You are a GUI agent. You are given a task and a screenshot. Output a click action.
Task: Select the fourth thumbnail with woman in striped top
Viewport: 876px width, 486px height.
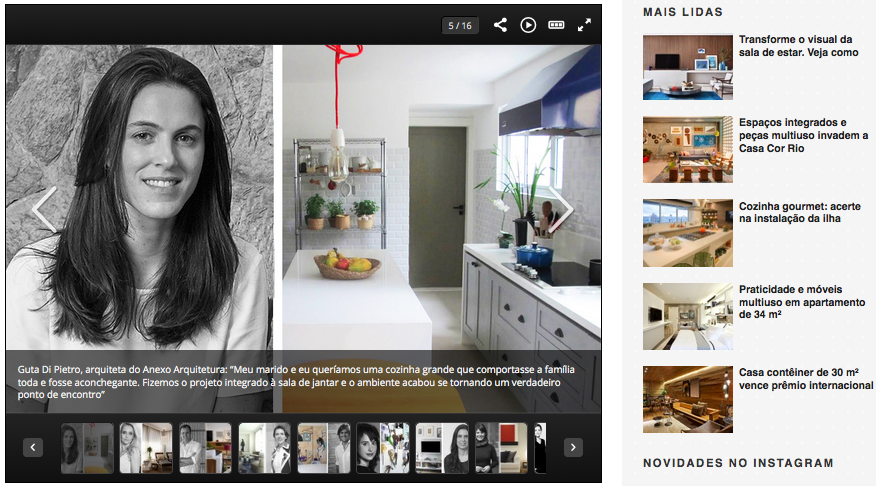click(x=265, y=448)
